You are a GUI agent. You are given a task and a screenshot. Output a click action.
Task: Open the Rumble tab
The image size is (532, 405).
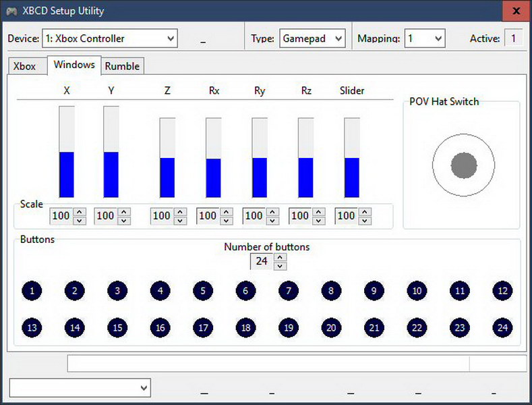tap(123, 66)
